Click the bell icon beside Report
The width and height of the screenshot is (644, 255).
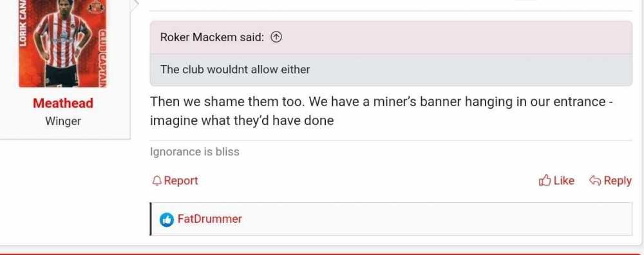(156, 181)
